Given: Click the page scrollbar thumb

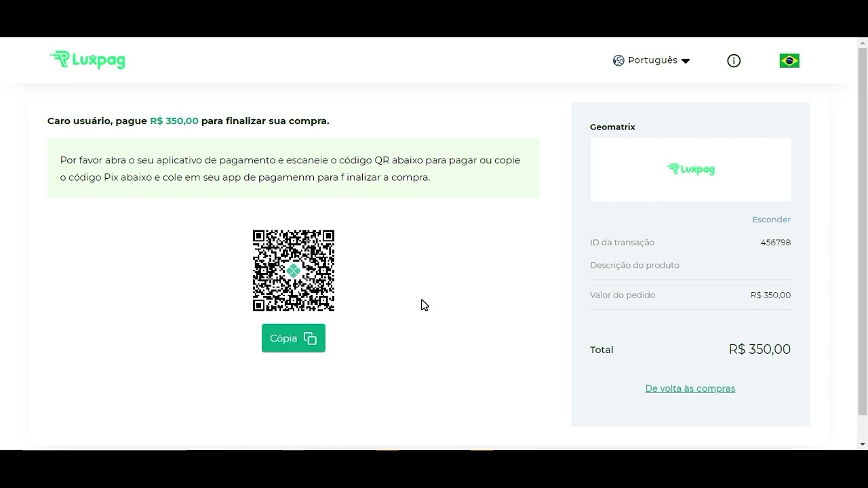Looking at the screenshot, I should coord(863,230).
